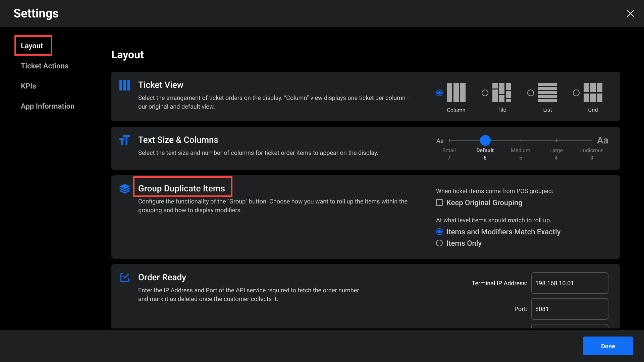
Task: Click the Group Duplicate Items layers icon
Action: click(x=124, y=189)
